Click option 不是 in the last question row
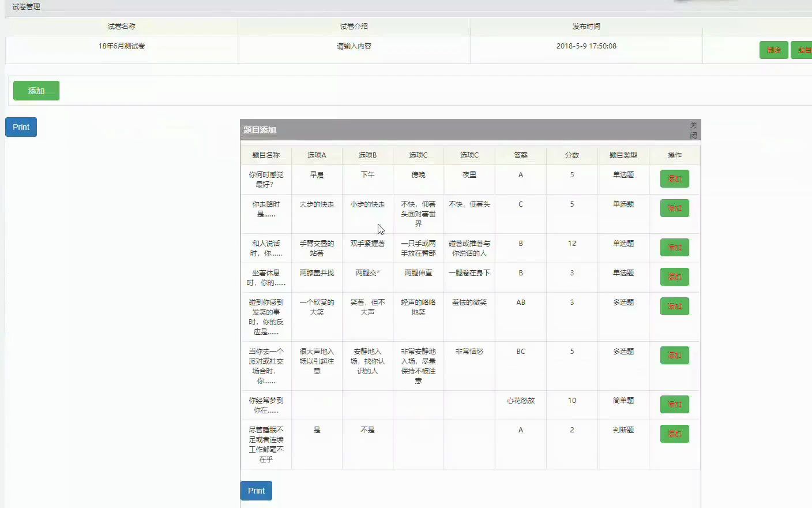The height and width of the screenshot is (508, 812). coord(367,430)
